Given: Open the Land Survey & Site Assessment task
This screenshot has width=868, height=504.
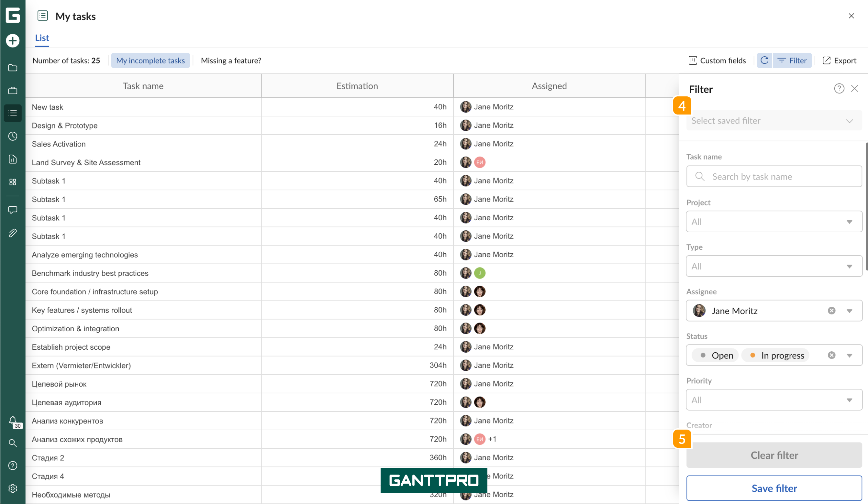Looking at the screenshot, I should click(x=86, y=162).
